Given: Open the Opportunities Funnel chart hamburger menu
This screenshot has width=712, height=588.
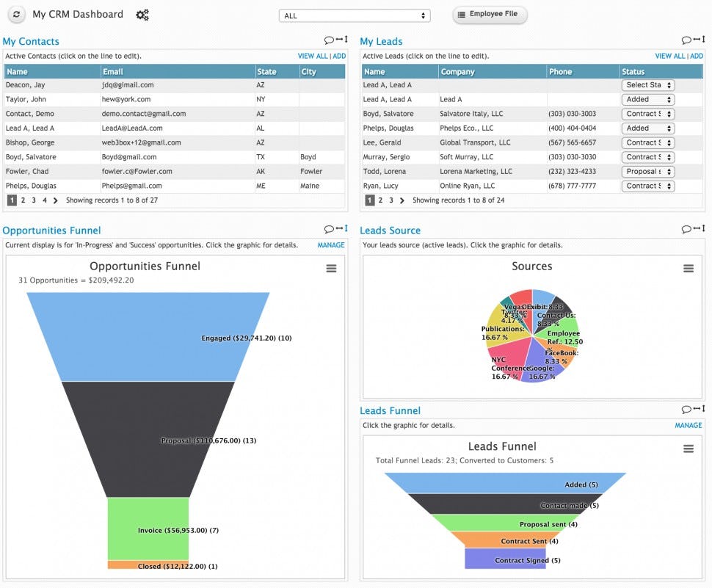Looking at the screenshot, I should point(331,269).
